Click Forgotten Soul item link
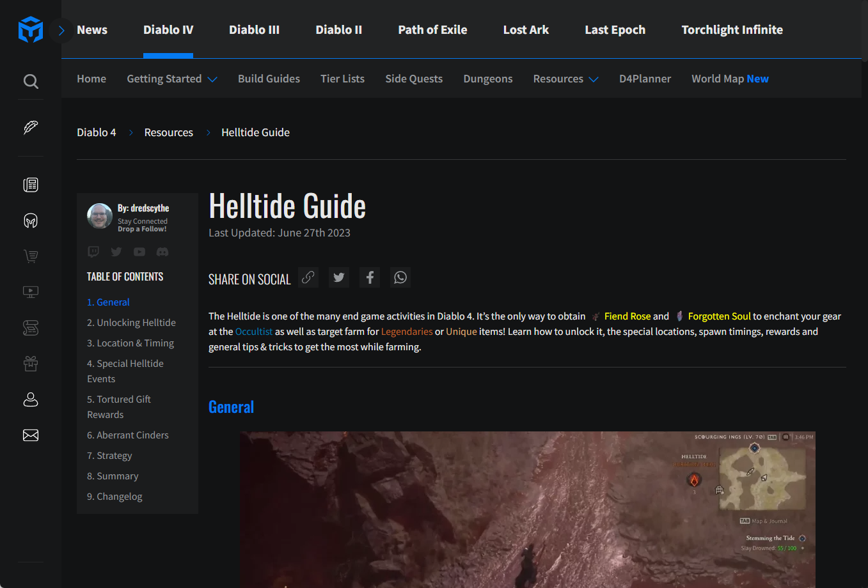 tap(719, 316)
